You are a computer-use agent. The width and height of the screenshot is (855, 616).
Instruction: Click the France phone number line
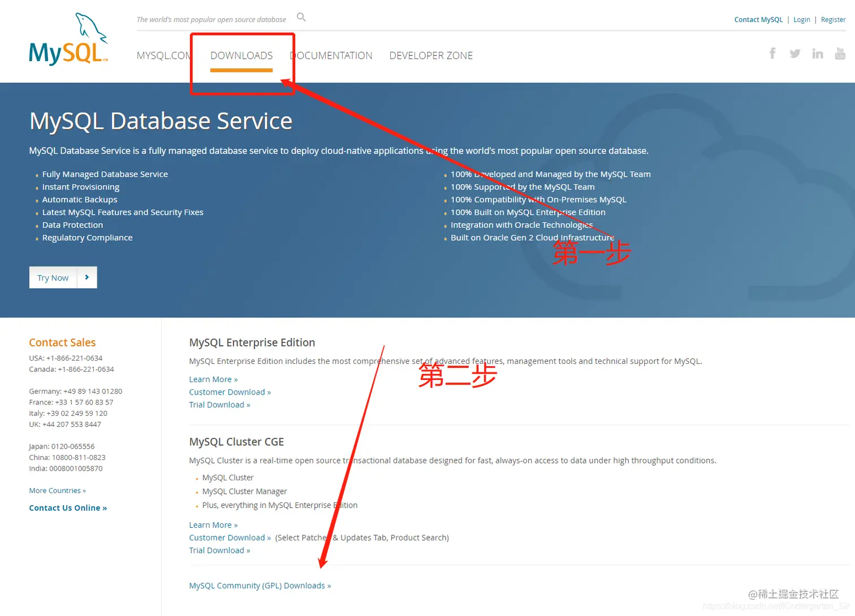tap(71, 402)
